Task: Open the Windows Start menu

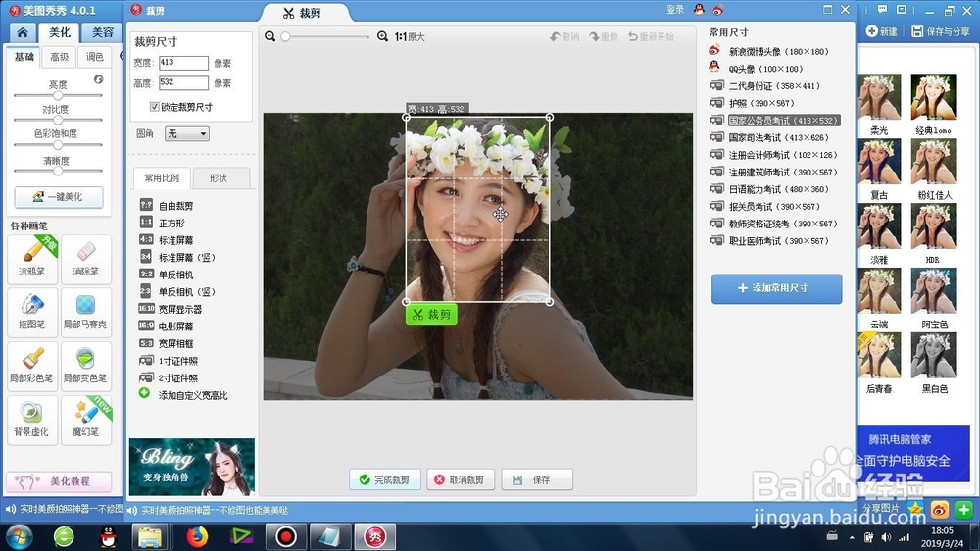Action: [19, 536]
